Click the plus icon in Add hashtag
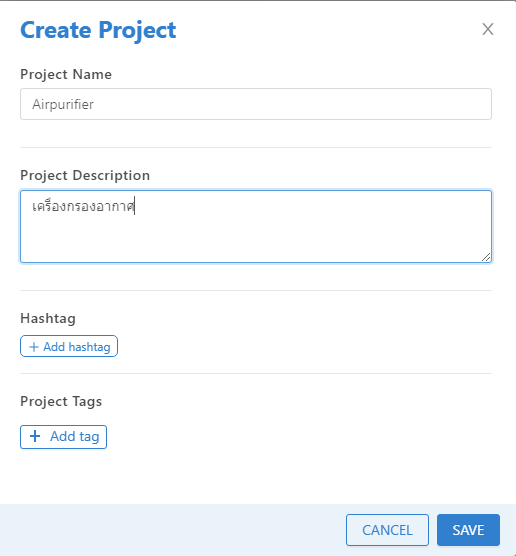Image resolution: width=516 pixels, height=556 pixels. [x=34, y=347]
